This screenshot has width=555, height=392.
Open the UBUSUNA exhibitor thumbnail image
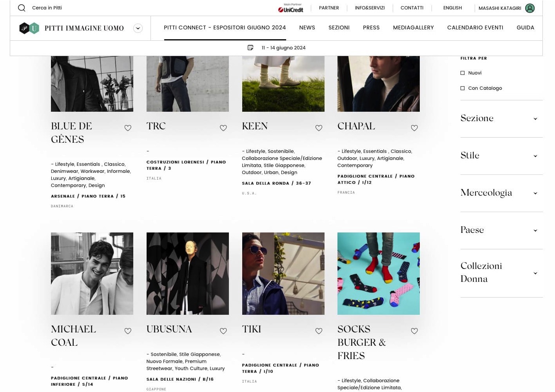coord(187,273)
